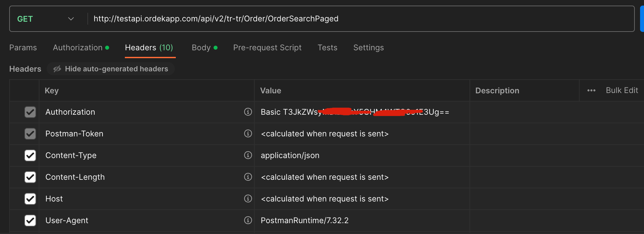Click the Content-Length key cell
The width and height of the screenshot is (644, 234).
click(147, 177)
